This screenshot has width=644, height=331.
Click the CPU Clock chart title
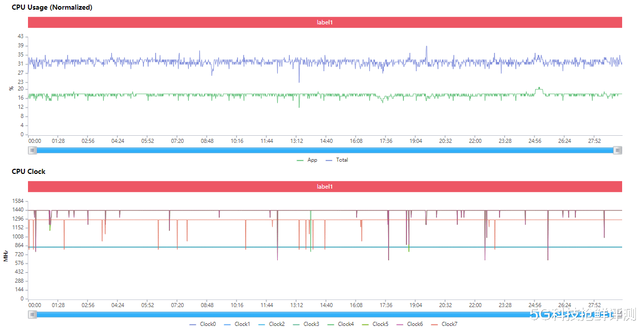tap(28, 172)
